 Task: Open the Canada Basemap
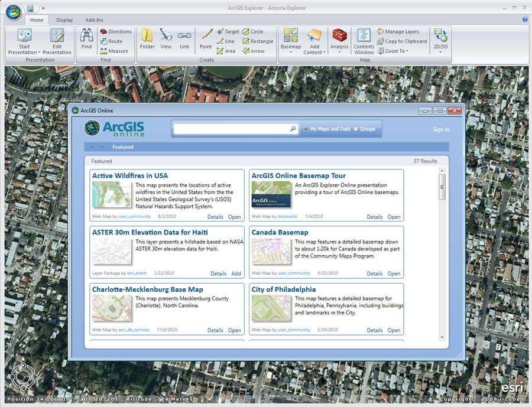click(394, 273)
